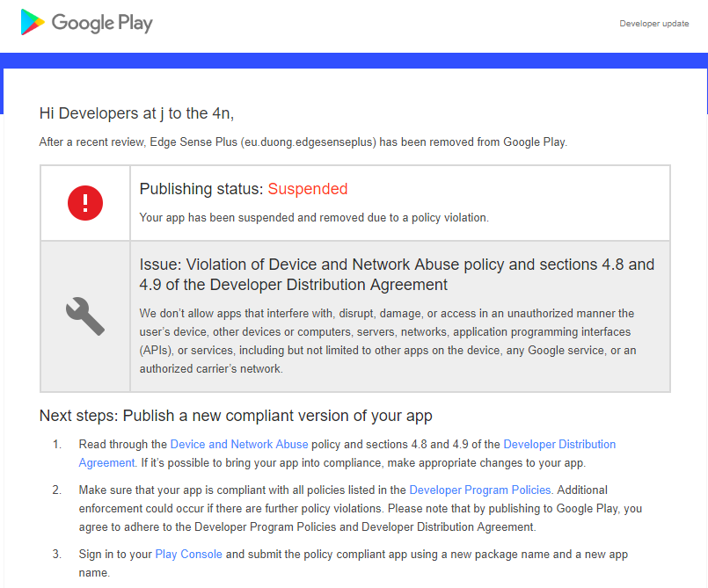Click the paragraph starting 'We don't allow apps'
This screenshot has width=708, height=588.
[x=388, y=341]
